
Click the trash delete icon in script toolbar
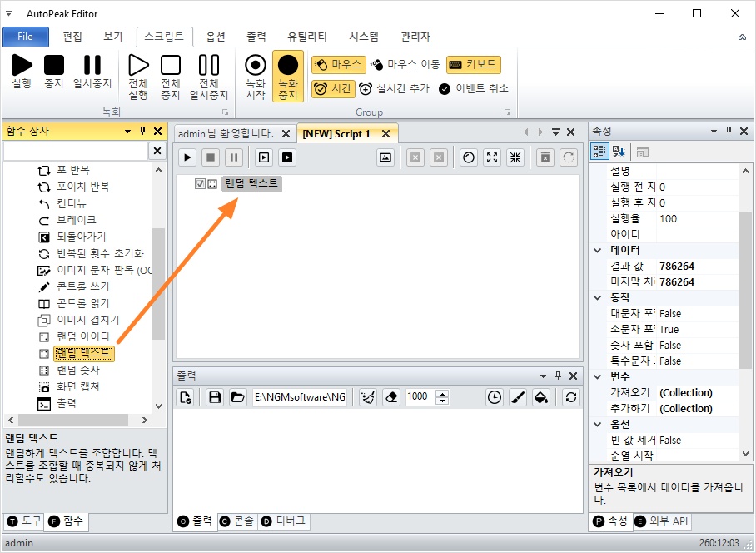pyautogui.click(x=545, y=157)
